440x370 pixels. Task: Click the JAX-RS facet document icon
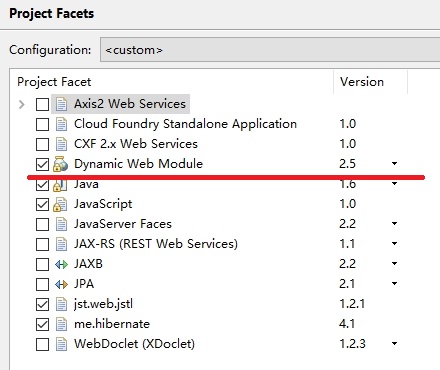click(61, 244)
